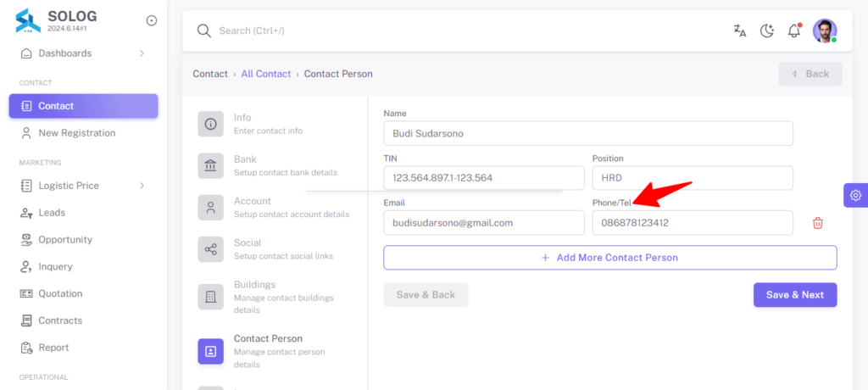Click the search magnifier icon
The image size is (868, 390).
pos(204,31)
